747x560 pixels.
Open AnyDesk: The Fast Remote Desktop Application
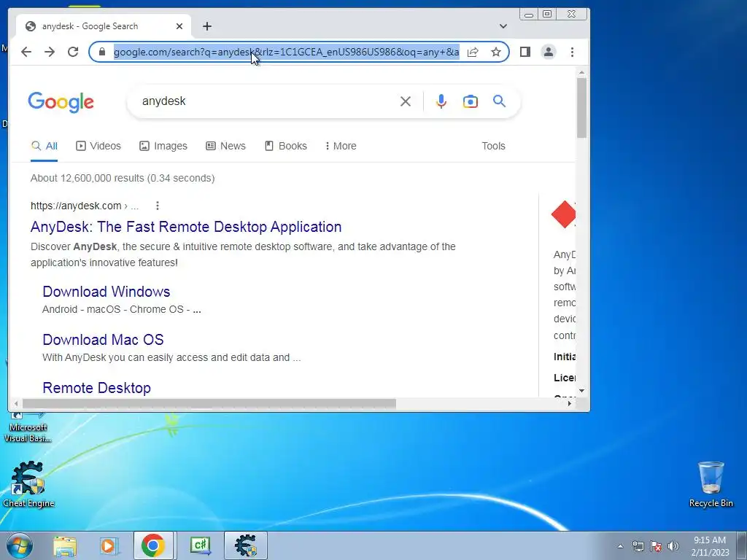tap(186, 227)
